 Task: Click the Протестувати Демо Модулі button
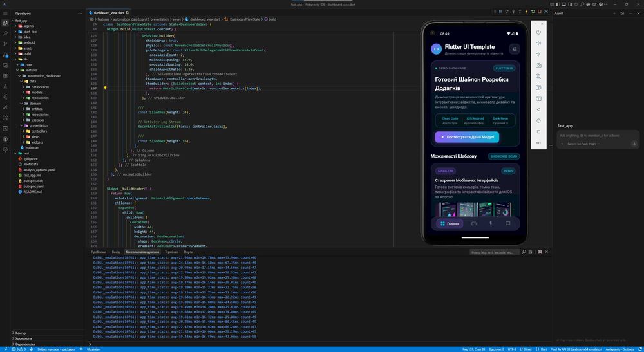[x=467, y=137]
